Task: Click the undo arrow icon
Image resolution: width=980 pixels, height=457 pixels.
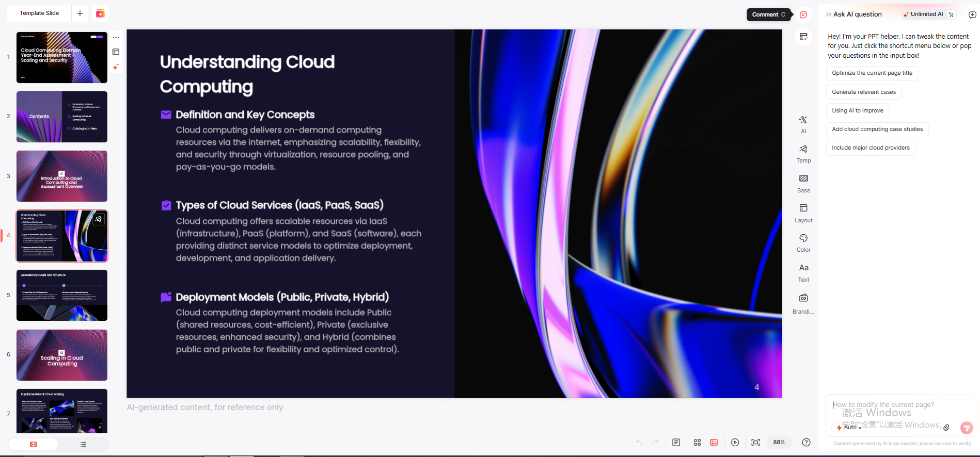Action: 639,443
